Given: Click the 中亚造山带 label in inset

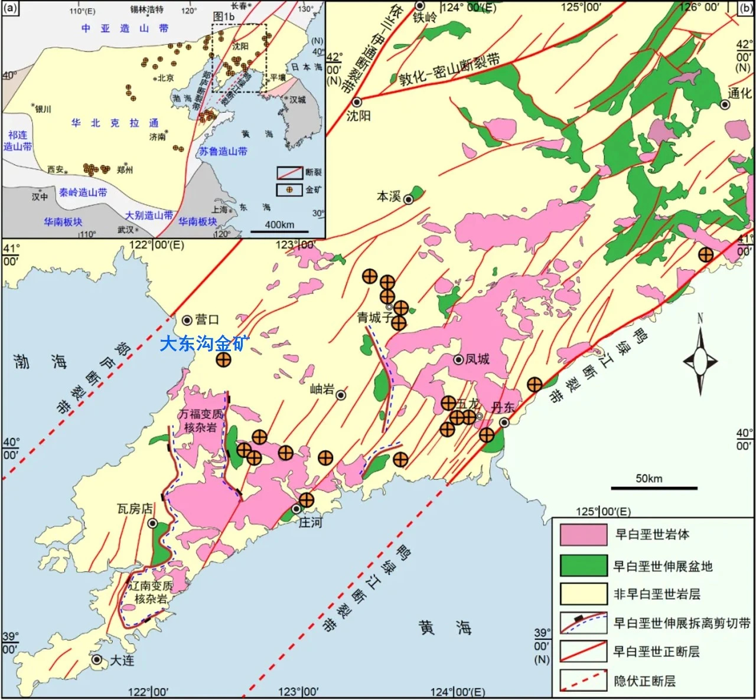Looking at the screenshot, I should (125, 28).
